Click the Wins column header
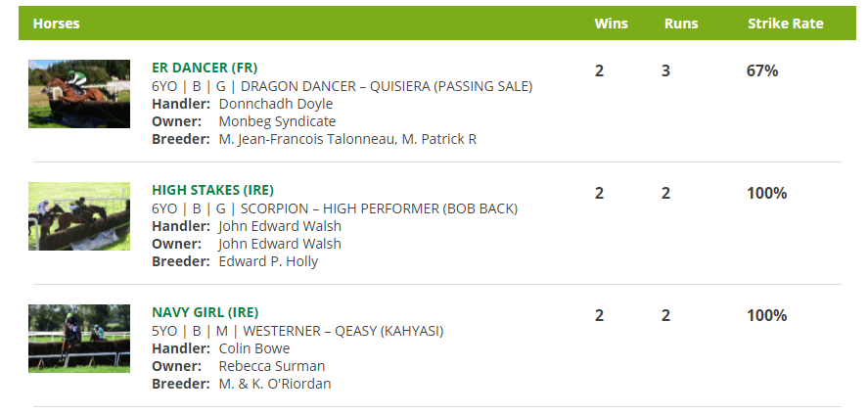The image size is (868, 415). click(612, 23)
